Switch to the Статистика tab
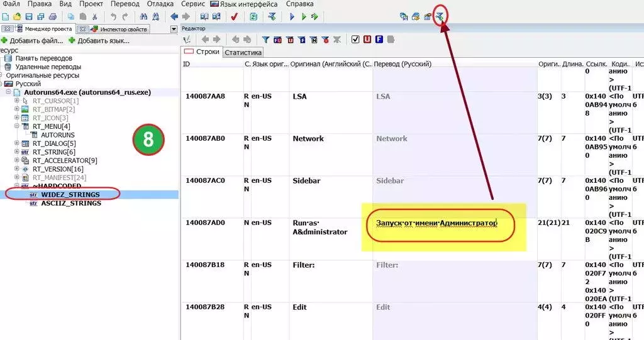 pyautogui.click(x=243, y=53)
